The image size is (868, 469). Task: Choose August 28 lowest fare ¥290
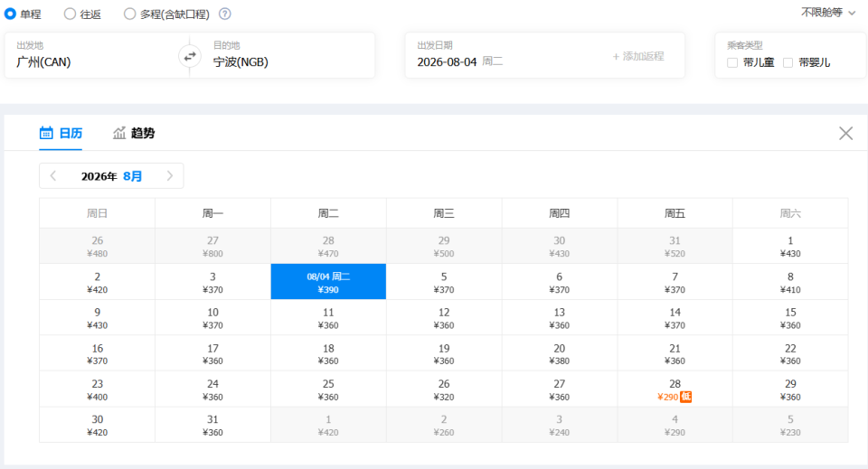pos(675,389)
